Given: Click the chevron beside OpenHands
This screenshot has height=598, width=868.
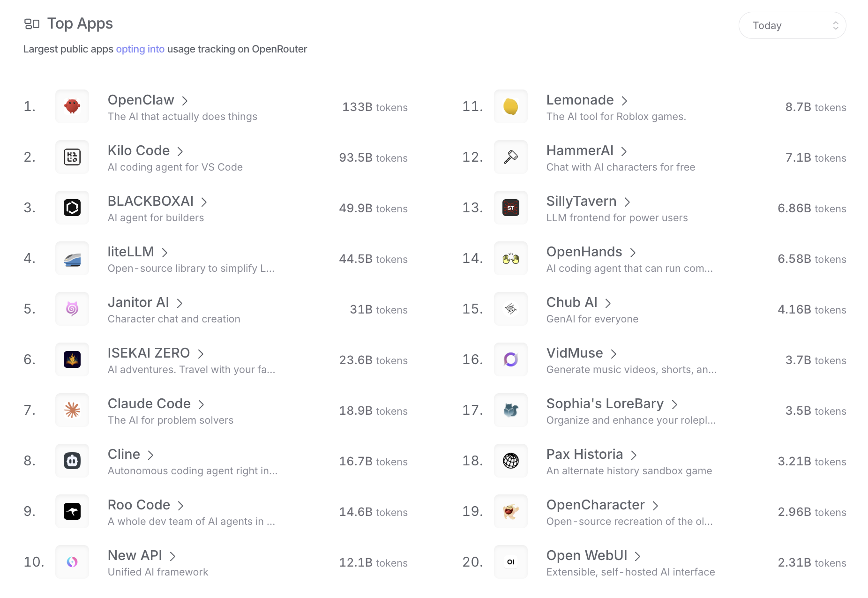Looking at the screenshot, I should pos(633,253).
